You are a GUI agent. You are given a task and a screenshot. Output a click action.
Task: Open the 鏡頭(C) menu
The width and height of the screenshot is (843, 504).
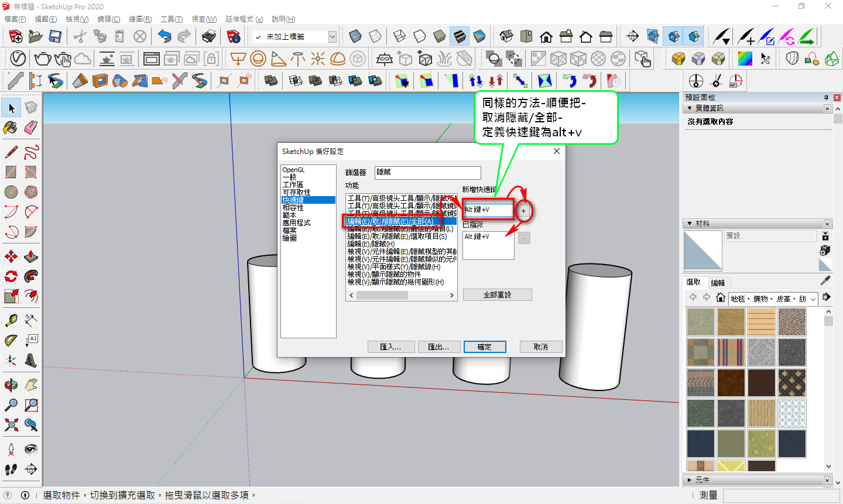(109, 19)
